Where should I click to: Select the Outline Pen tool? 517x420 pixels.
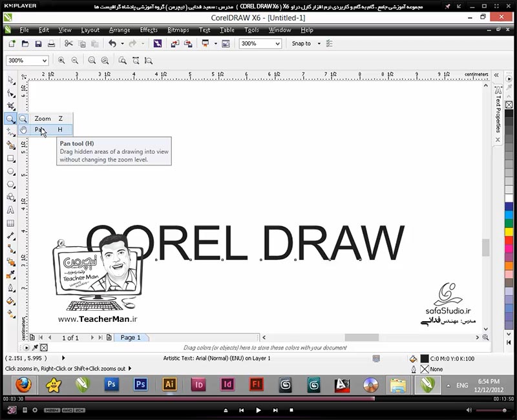click(x=11, y=288)
